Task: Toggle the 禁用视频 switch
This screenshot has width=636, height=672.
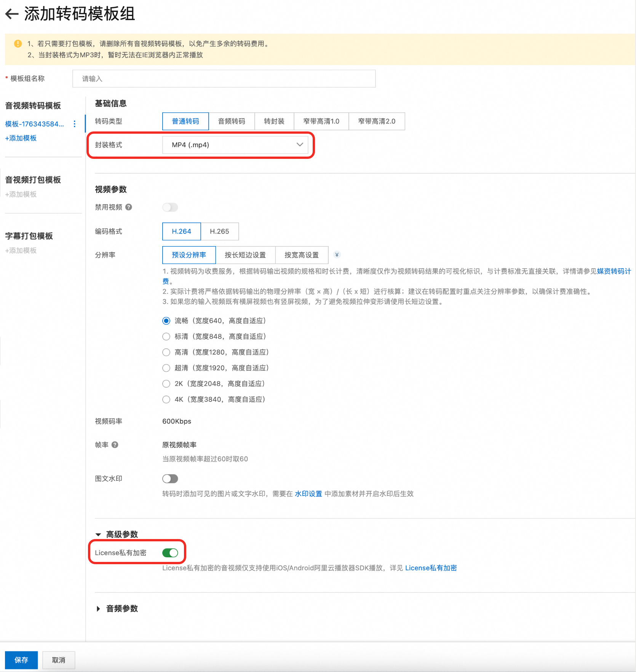Action: (x=170, y=207)
